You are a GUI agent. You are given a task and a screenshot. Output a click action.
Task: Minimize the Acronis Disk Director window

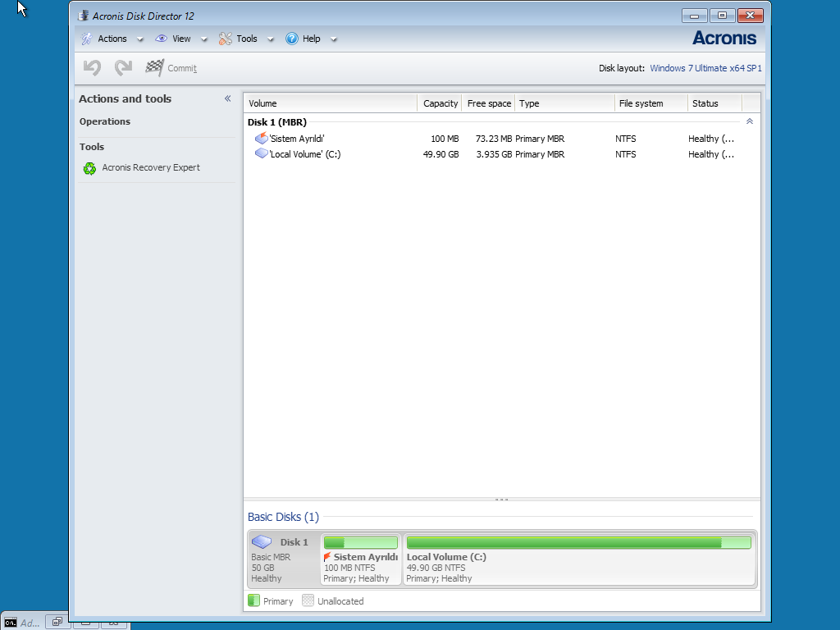coord(695,16)
